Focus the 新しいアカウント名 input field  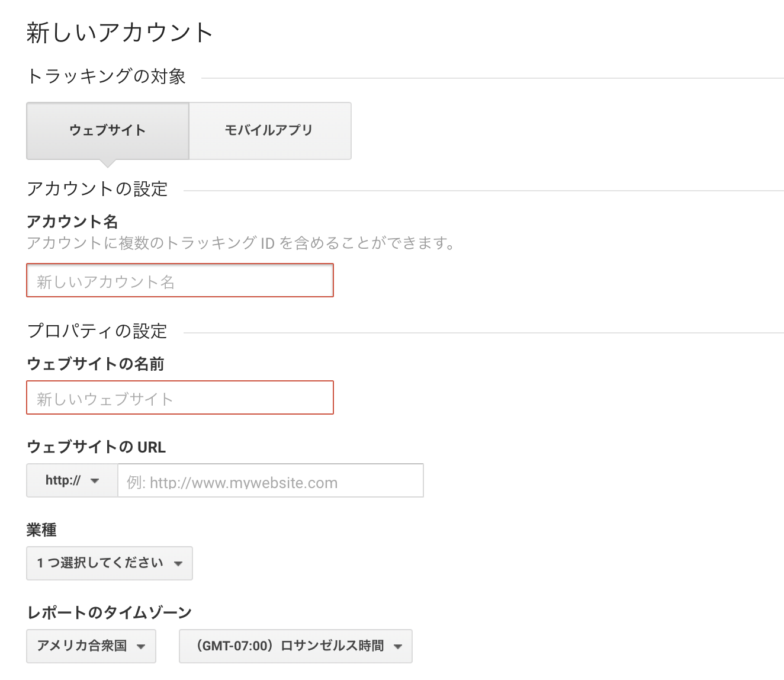point(179,281)
